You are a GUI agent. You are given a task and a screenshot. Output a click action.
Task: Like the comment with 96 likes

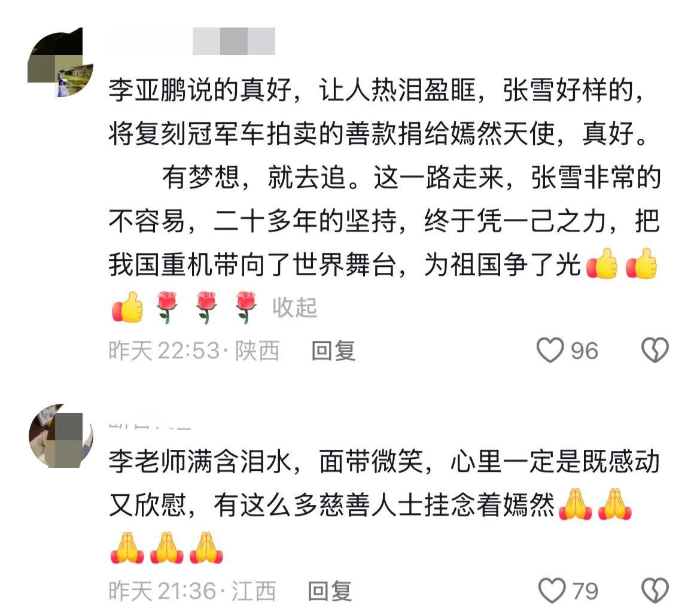point(550,350)
